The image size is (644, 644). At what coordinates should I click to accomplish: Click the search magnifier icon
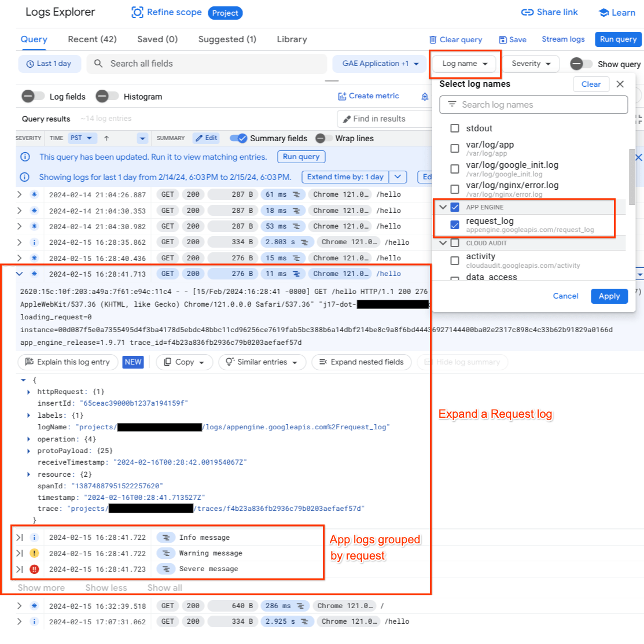[x=98, y=64]
